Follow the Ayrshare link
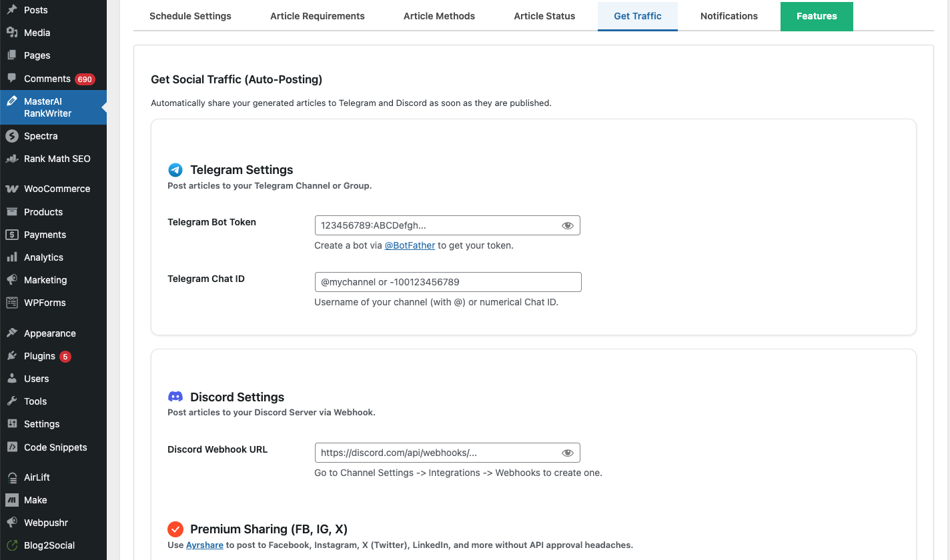Screen dimensions: 950x560 [x=205, y=545]
